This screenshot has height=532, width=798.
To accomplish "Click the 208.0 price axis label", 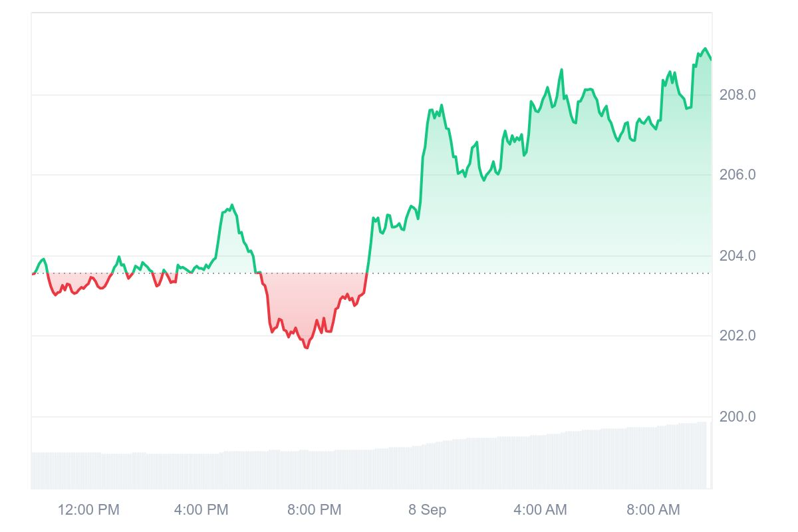I will point(737,94).
